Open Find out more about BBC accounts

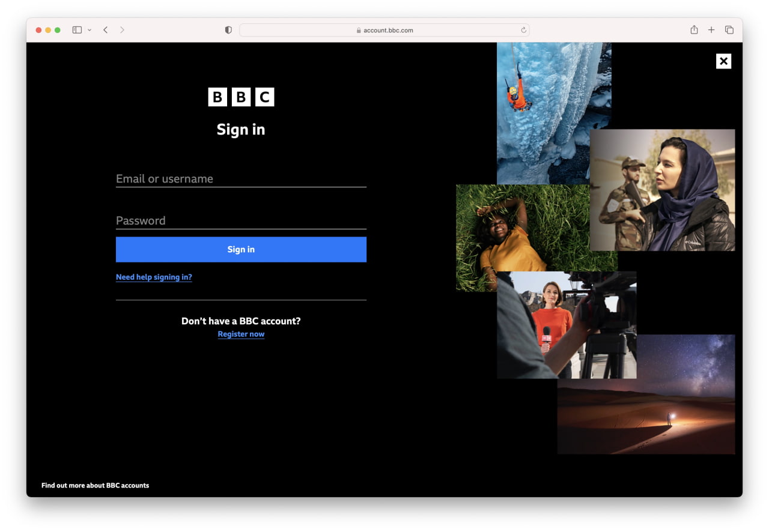click(x=95, y=485)
